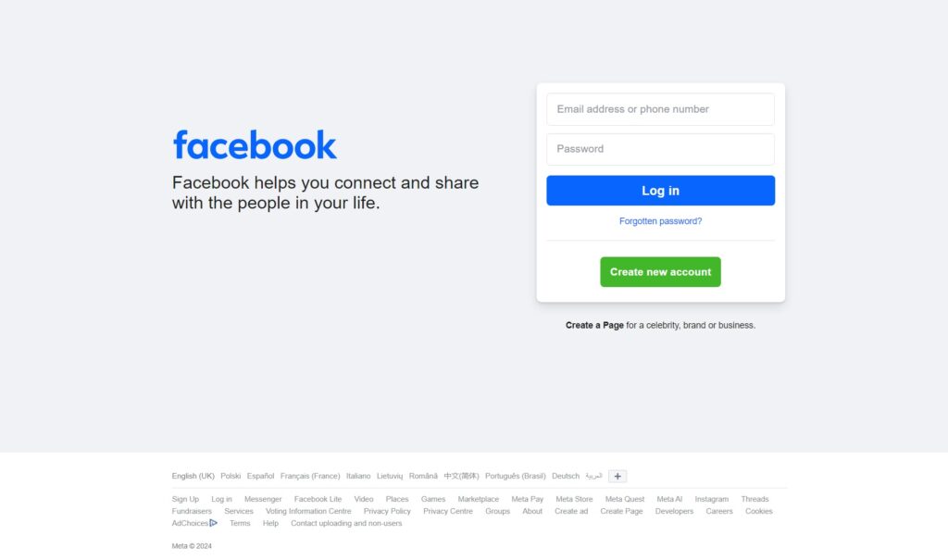Open Voting Information Centre link
This screenshot has height=560, width=948.
[x=308, y=511]
